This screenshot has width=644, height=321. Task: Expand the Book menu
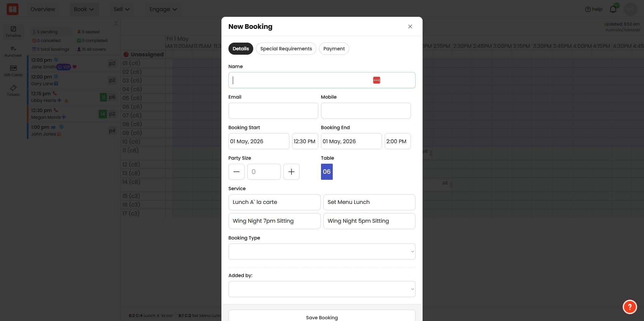[84, 9]
